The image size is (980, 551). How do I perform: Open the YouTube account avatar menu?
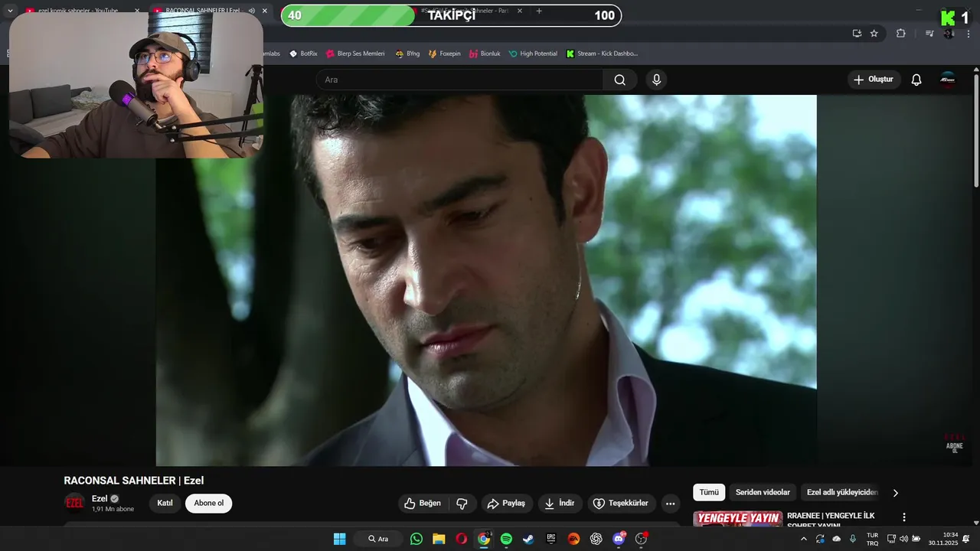948,80
